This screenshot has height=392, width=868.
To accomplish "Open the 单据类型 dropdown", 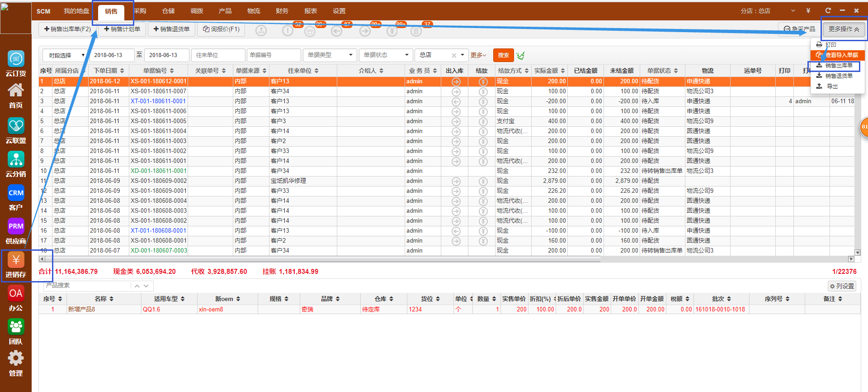I will tap(330, 55).
